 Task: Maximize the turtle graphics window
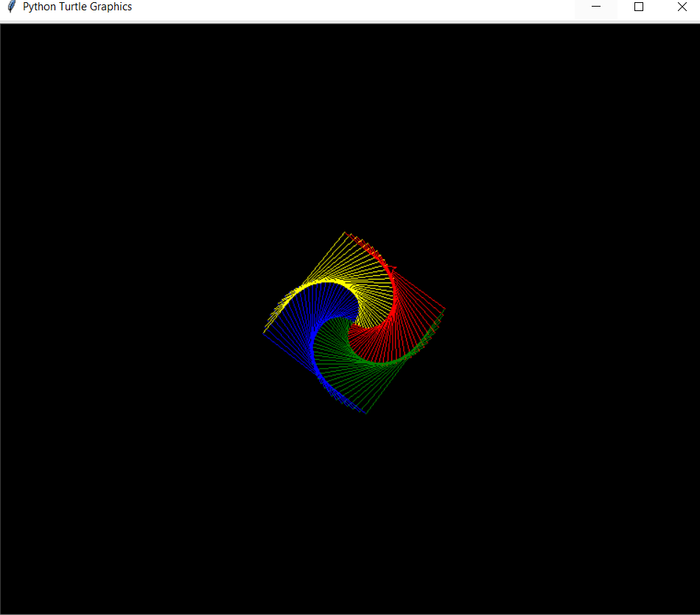pos(639,7)
